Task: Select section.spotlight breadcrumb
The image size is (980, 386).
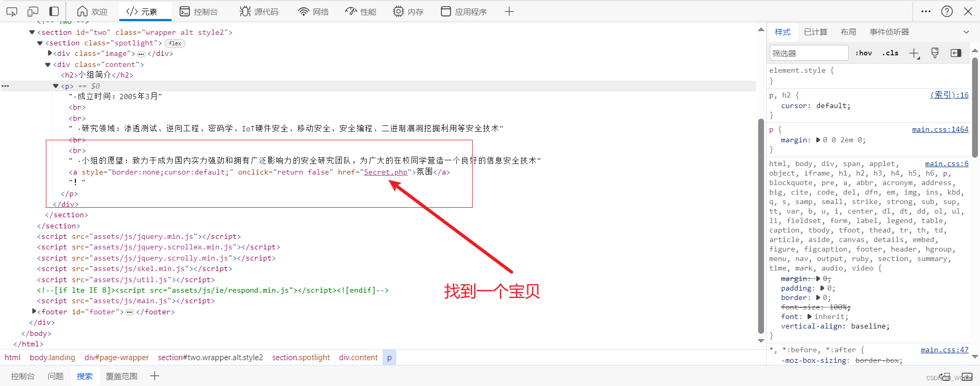Action: pyautogui.click(x=301, y=358)
